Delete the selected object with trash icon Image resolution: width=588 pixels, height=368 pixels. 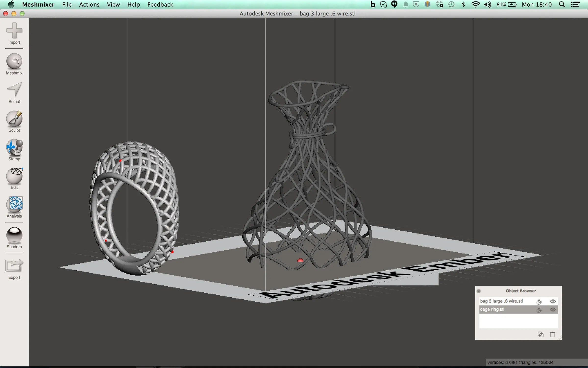[x=552, y=334]
